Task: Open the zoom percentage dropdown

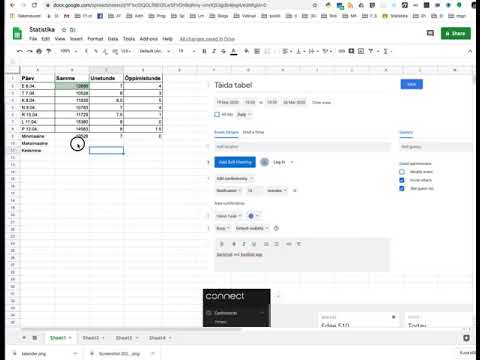Action: pyautogui.click(x=69, y=51)
